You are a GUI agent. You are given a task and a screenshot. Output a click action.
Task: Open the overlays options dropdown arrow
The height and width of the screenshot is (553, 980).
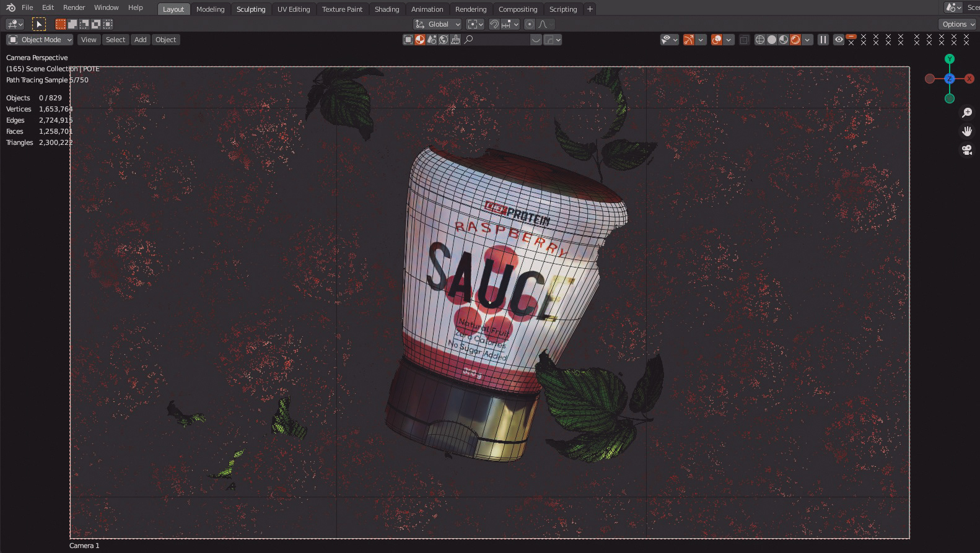pos(728,40)
